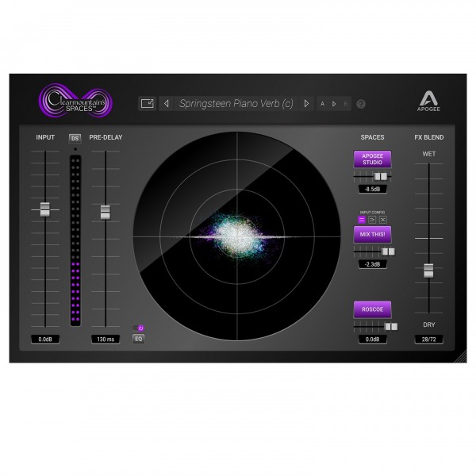Click the Apogee Studio -8.5dB field

pyautogui.click(x=373, y=189)
